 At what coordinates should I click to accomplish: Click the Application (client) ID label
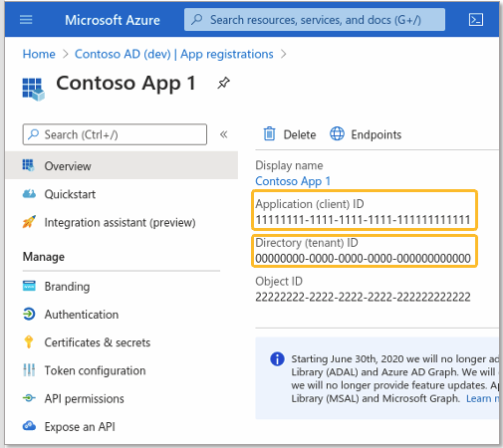pyautogui.click(x=310, y=204)
